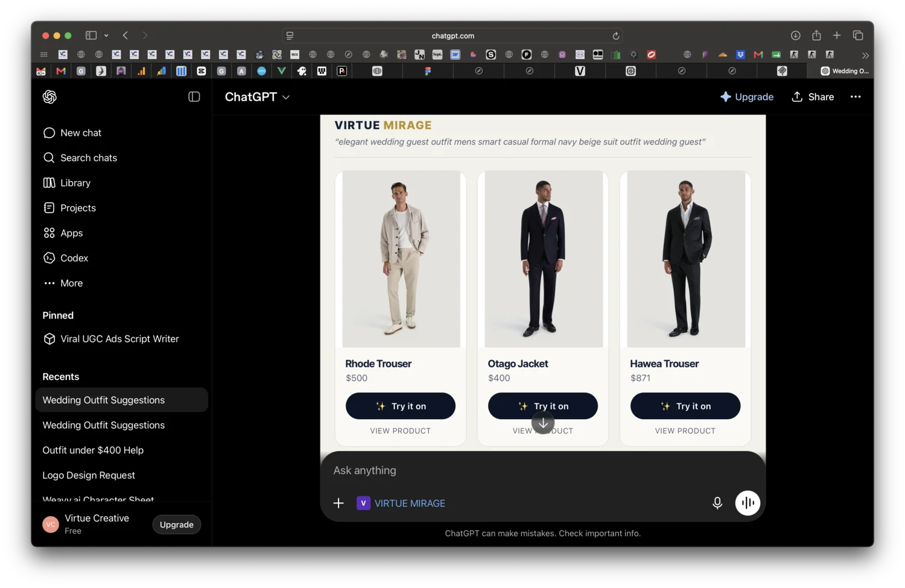Open the Projects section
Image resolution: width=905 pixels, height=588 pixels.
click(121, 207)
